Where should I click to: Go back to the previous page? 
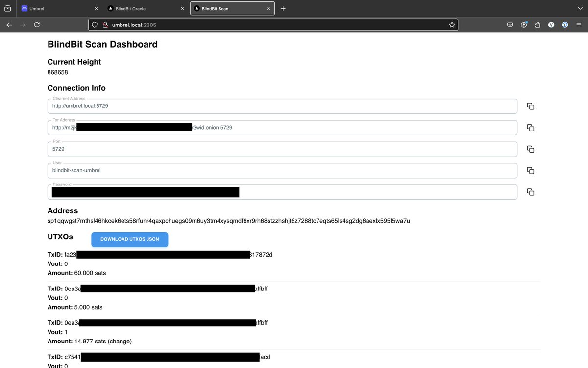coord(9,25)
